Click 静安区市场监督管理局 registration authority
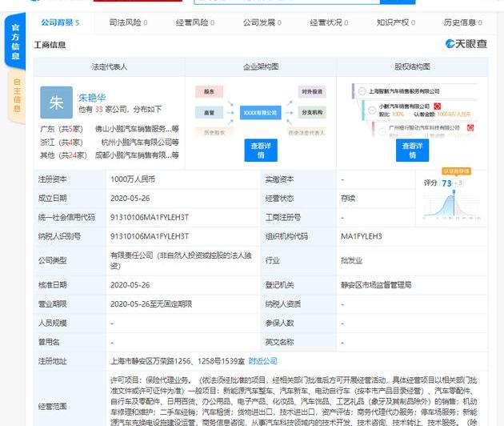 coord(376,285)
